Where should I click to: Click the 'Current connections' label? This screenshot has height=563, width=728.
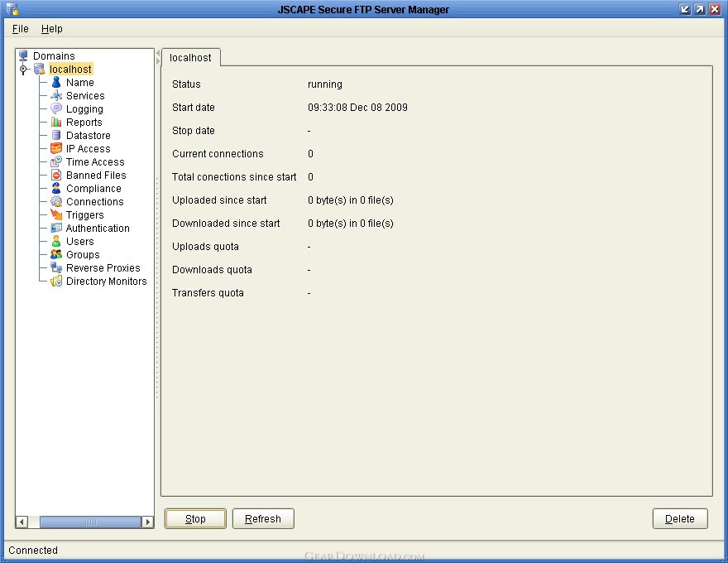pyautogui.click(x=218, y=154)
